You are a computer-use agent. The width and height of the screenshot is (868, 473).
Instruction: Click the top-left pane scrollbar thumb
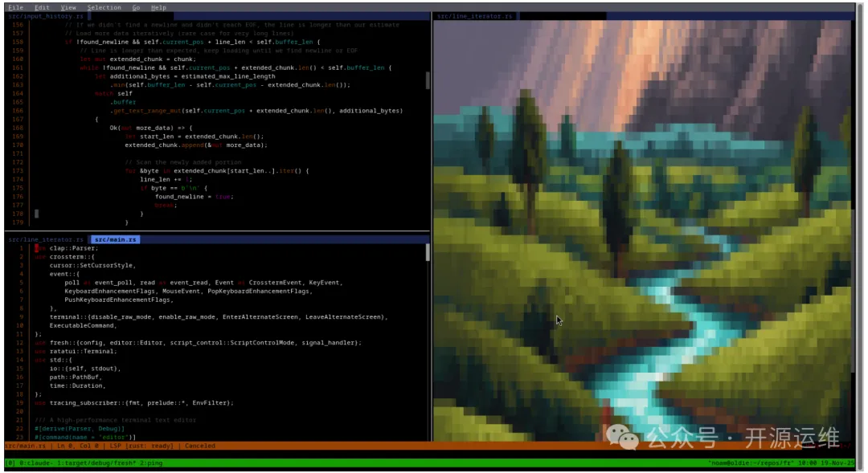(x=428, y=80)
